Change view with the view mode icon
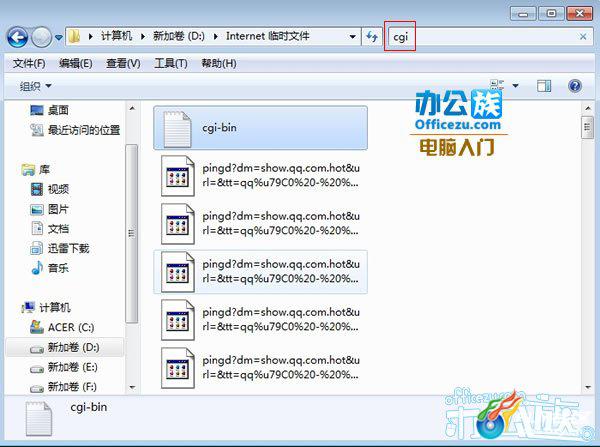 [497, 85]
